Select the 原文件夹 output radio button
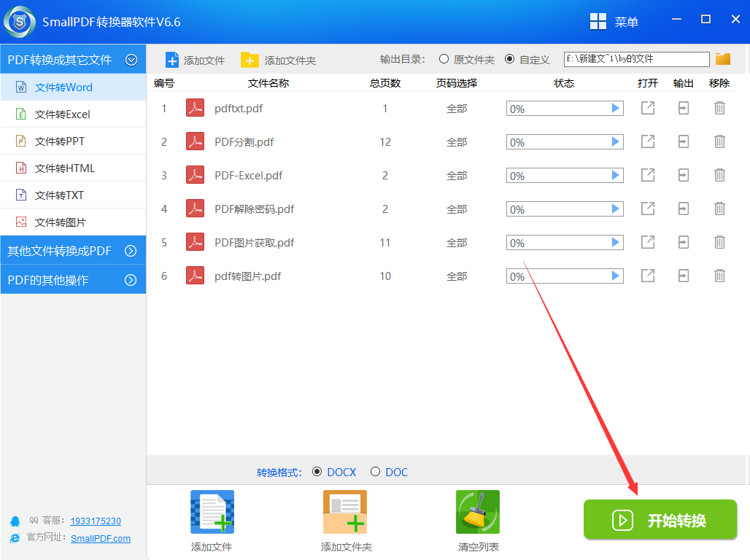 pyautogui.click(x=444, y=59)
